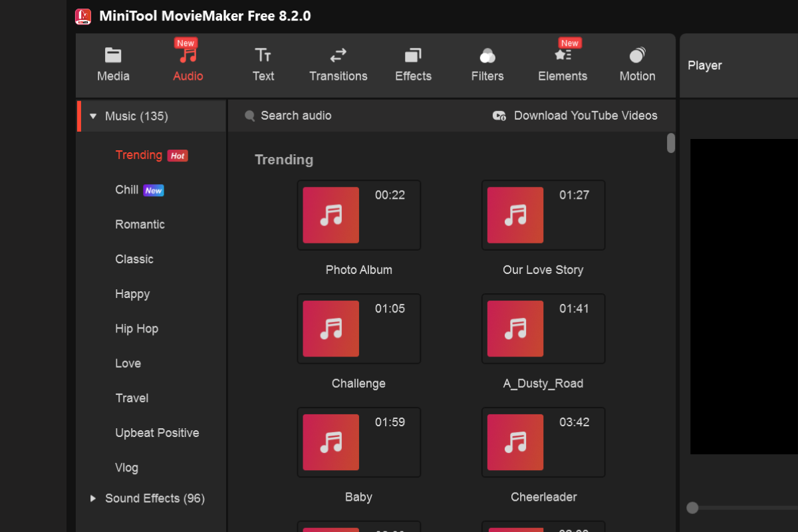798x532 pixels.
Task: Open the Media tab
Action: coord(113,65)
